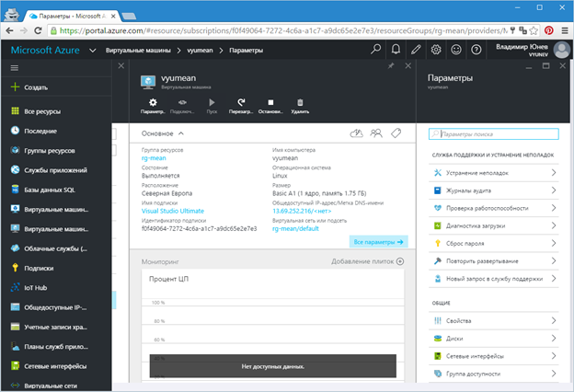
Task: Open Планы служб приложений in sidebar
Action: [56, 346]
